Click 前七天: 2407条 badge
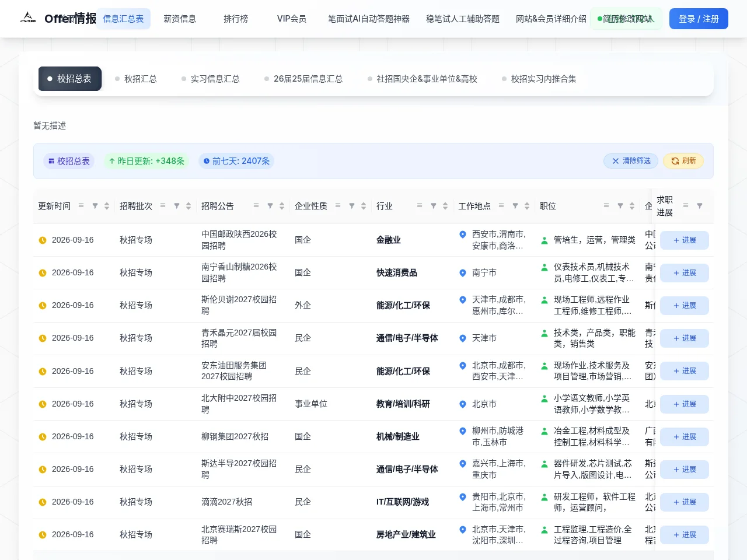Image resolution: width=747 pixels, height=560 pixels. click(236, 161)
